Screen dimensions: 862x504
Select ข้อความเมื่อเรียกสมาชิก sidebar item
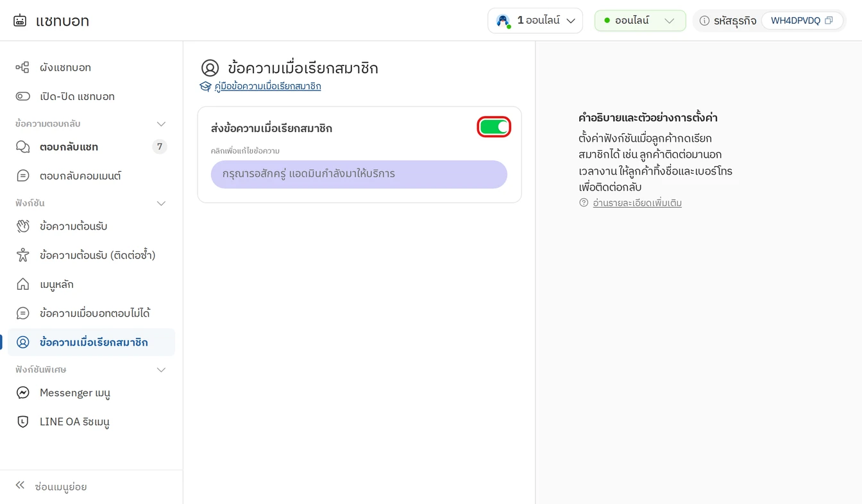(91, 342)
